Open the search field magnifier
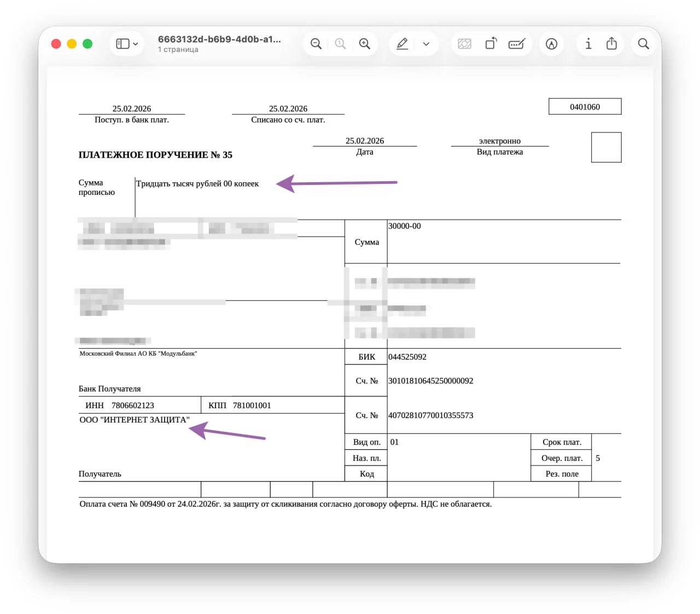Screen dimensions: 700x614 coord(644,44)
